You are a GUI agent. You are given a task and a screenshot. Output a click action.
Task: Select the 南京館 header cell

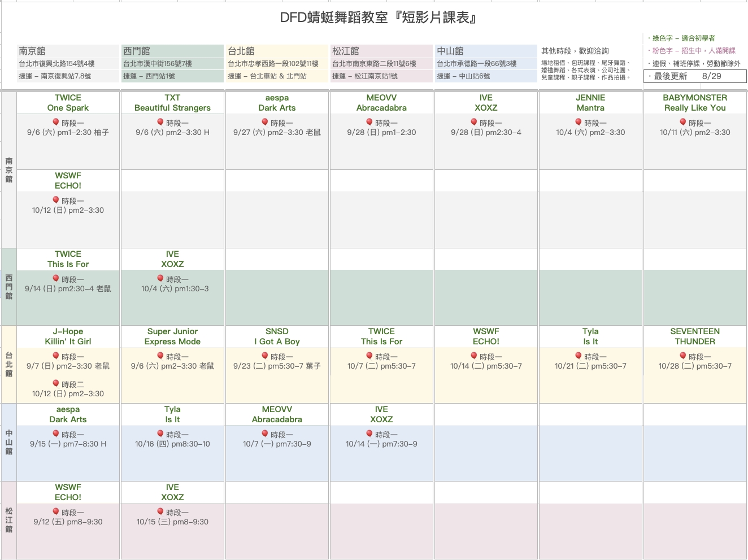tap(68, 51)
